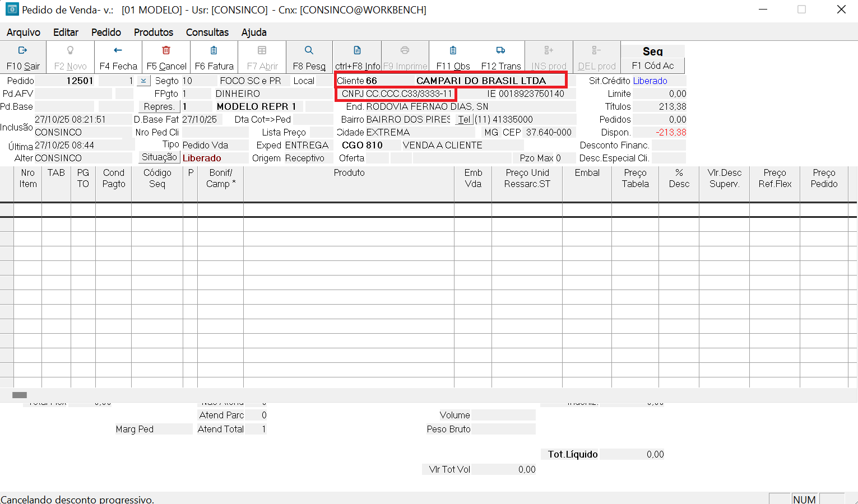Click the FPgto code field
Screen dimensions: 858x504
tap(196, 94)
